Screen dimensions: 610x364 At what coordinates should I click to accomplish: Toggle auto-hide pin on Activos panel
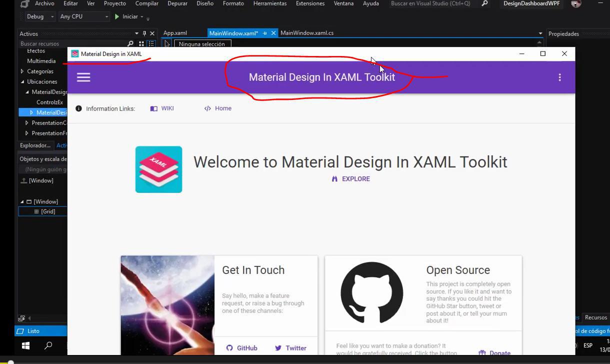point(144,33)
